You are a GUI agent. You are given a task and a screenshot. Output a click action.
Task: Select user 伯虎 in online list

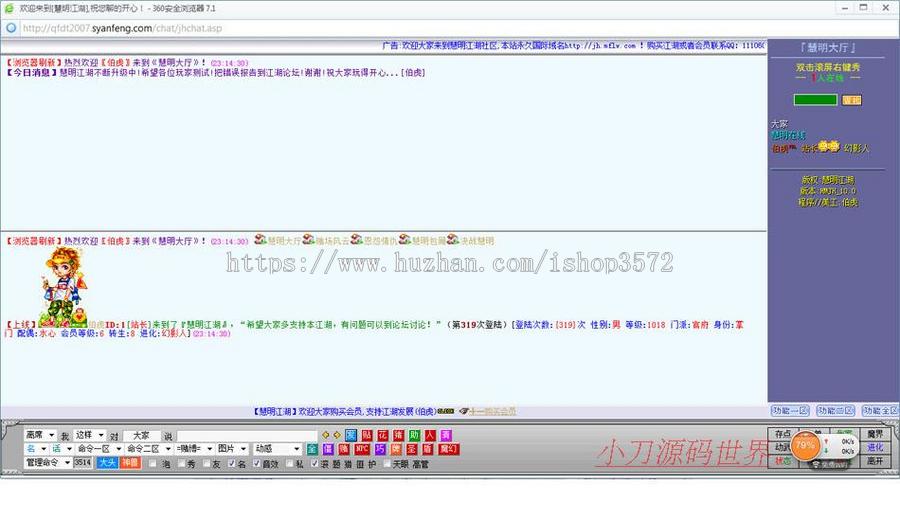point(780,148)
